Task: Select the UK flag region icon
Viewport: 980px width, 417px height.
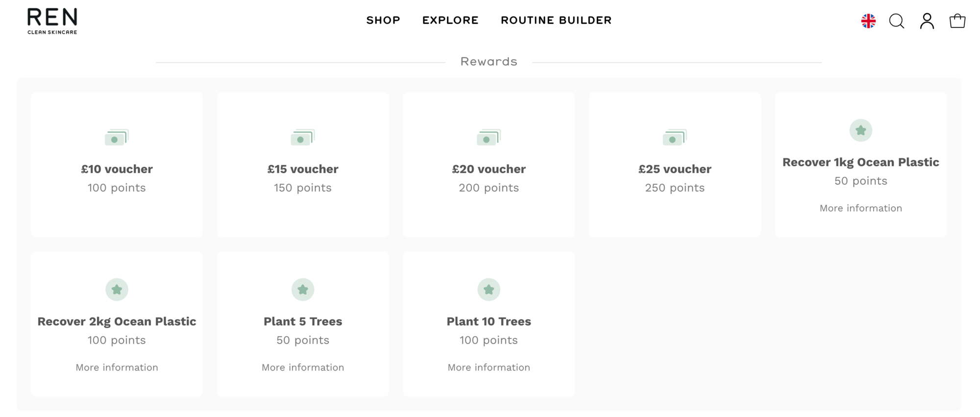Action: 868,21
